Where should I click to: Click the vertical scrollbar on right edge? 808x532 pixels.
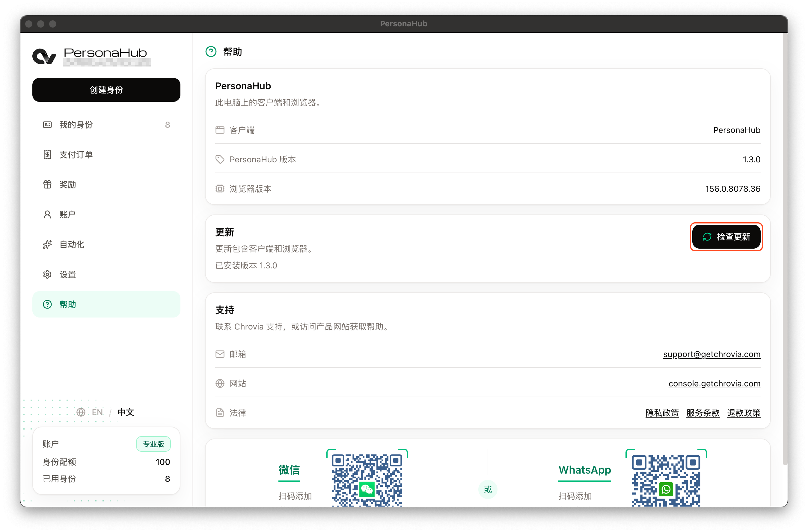coord(785,249)
